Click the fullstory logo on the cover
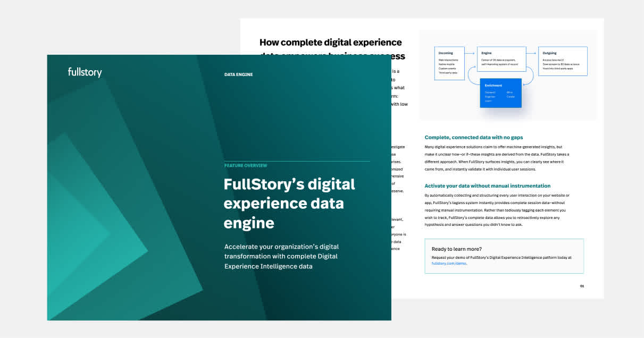Image resolution: width=644 pixels, height=338 pixels. 85,72
